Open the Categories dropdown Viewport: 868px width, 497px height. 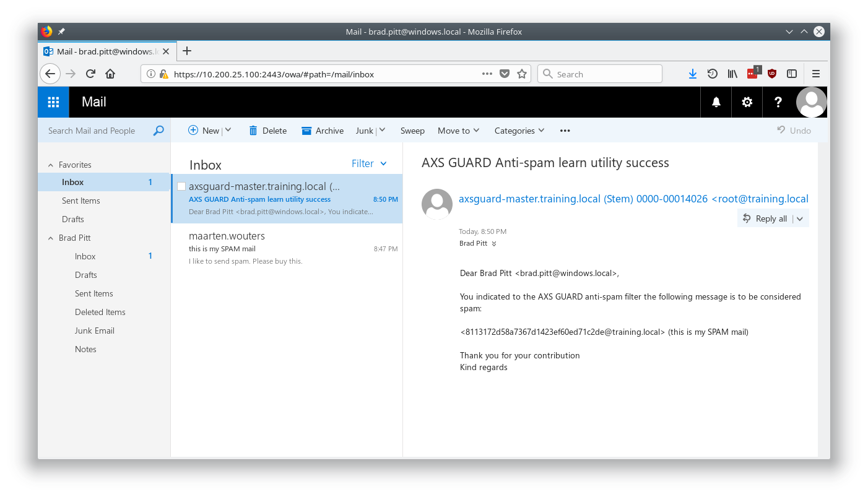click(519, 131)
